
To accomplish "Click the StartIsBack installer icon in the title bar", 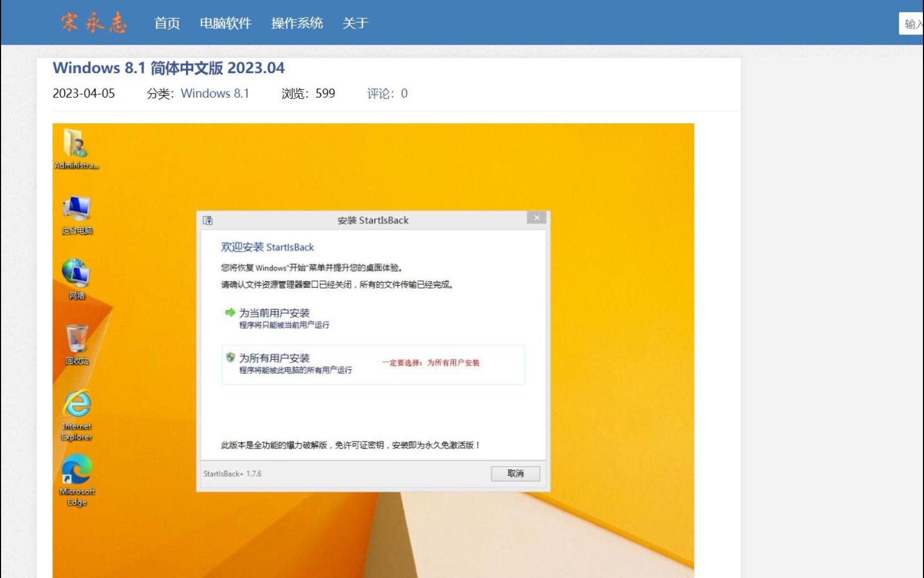I will (x=209, y=220).
